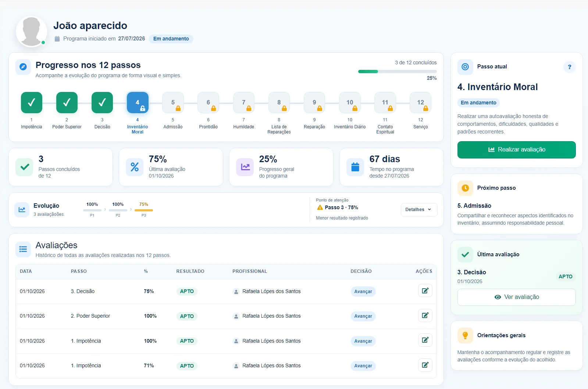Click the P3 75% evolution bar

[144, 210]
